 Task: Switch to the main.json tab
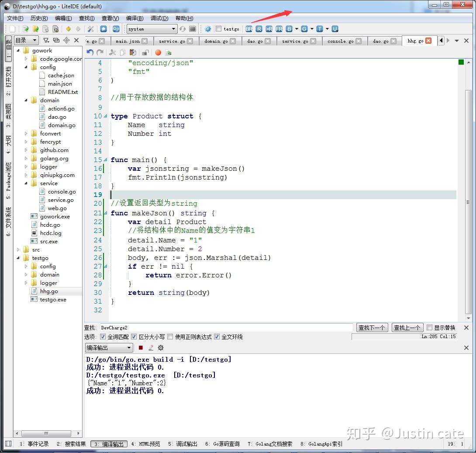[128, 41]
